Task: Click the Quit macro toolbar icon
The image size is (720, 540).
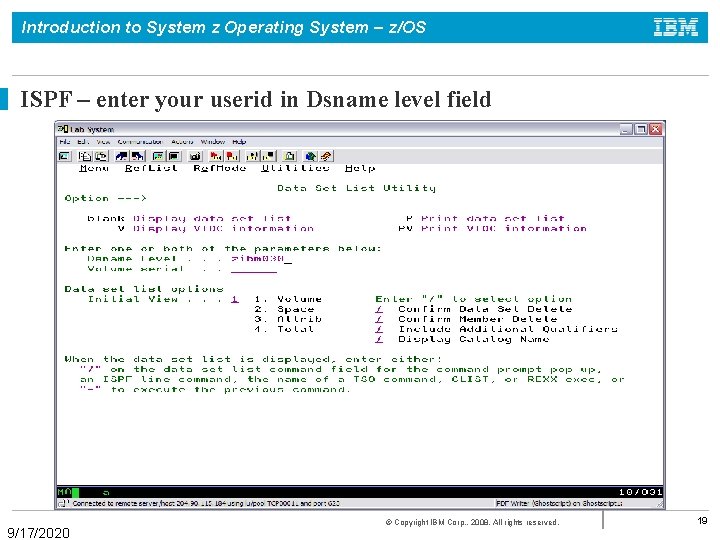Action: pyautogui.click(x=270, y=156)
